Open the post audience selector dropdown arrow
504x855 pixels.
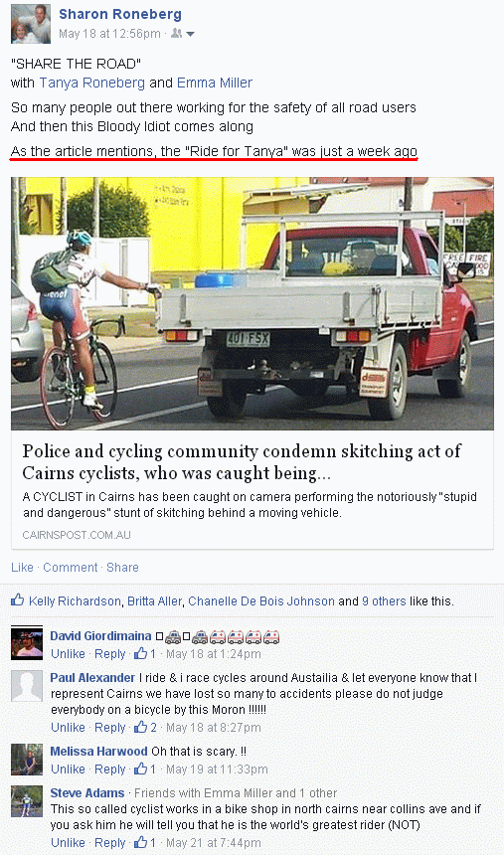coord(190,34)
